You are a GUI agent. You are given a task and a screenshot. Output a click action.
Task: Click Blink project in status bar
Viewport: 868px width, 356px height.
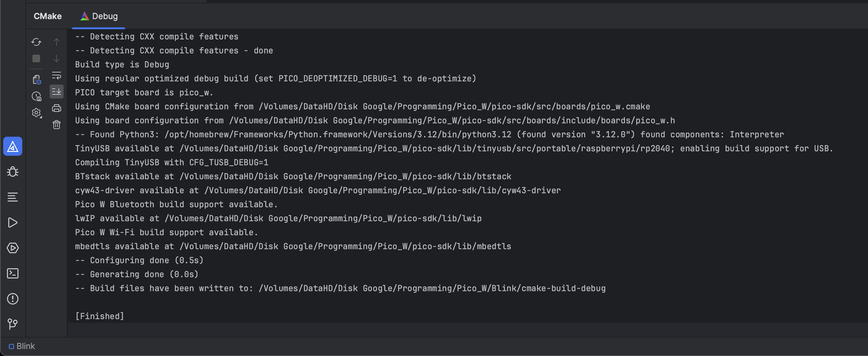[x=22, y=346]
